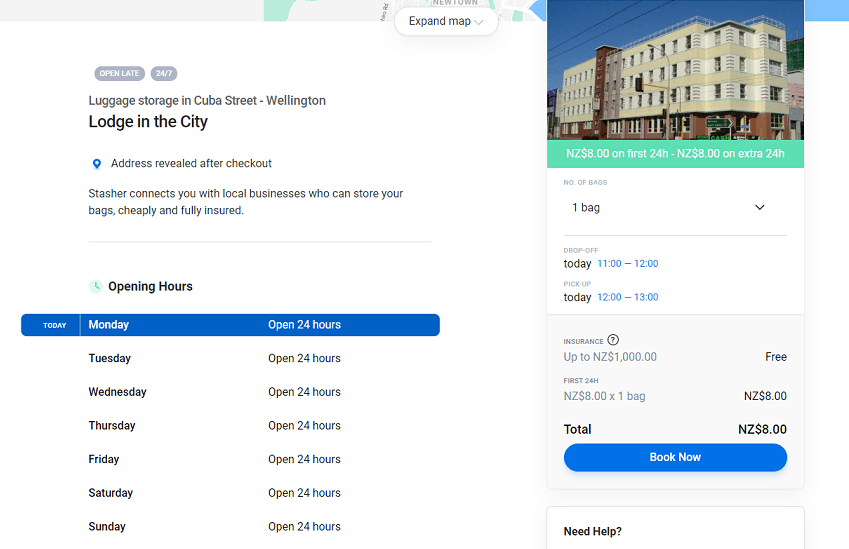Click the Total NZ$8.00 amount
This screenshot has width=849, height=549.
pos(762,429)
